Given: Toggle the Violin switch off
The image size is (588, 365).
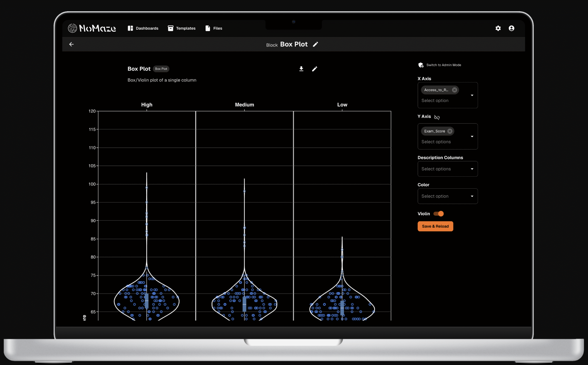Looking at the screenshot, I should point(438,214).
